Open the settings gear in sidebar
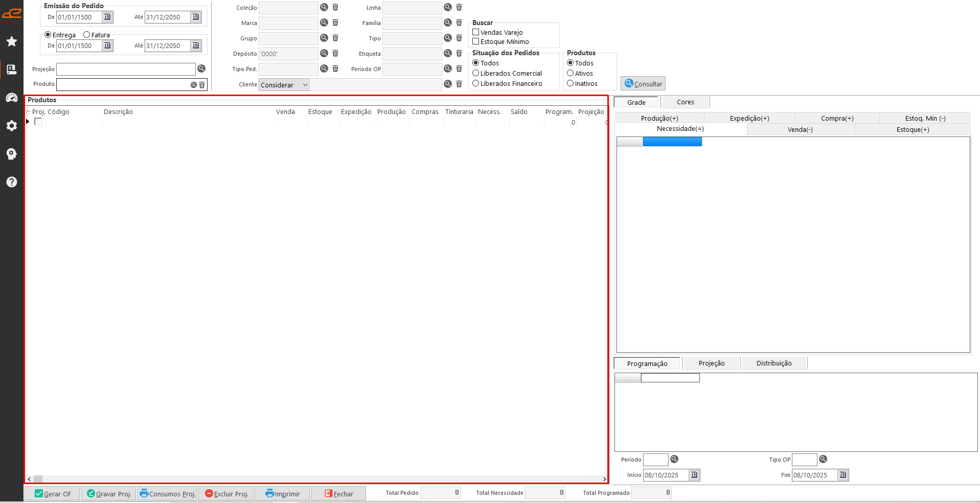This screenshot has height=503, width=980. coord(11,126)
